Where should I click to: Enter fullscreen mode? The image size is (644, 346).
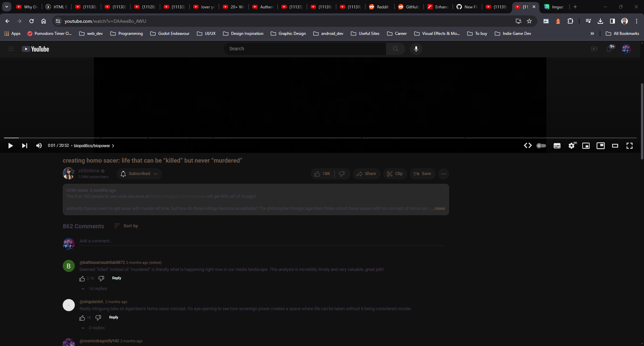coord(630,146)
